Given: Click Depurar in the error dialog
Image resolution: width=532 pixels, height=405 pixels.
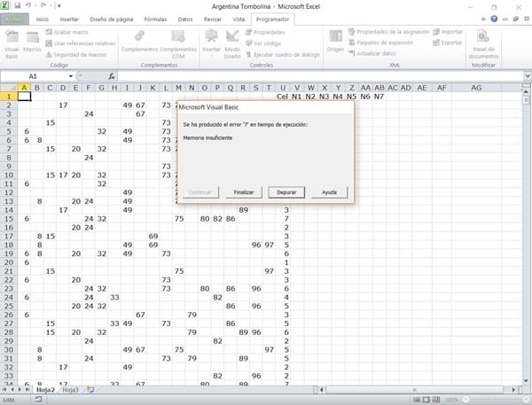Looking at the screenshot, I should click(x=286, y=192).
